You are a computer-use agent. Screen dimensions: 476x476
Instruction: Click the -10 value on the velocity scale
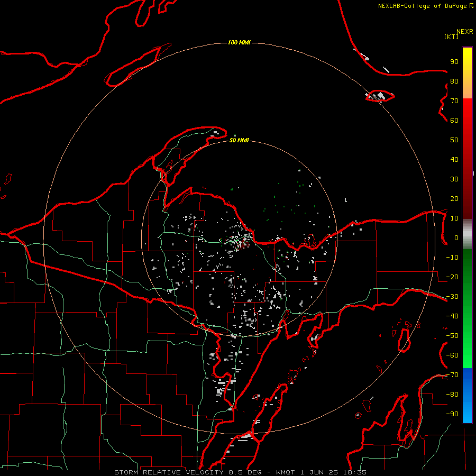(x=452, y=258)
